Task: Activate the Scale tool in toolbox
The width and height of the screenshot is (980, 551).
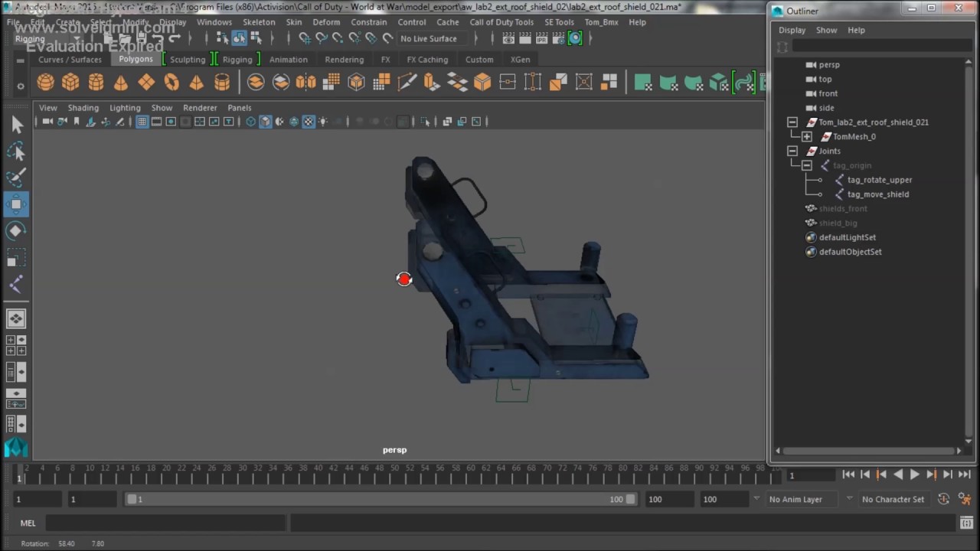Action: [16, 257]
